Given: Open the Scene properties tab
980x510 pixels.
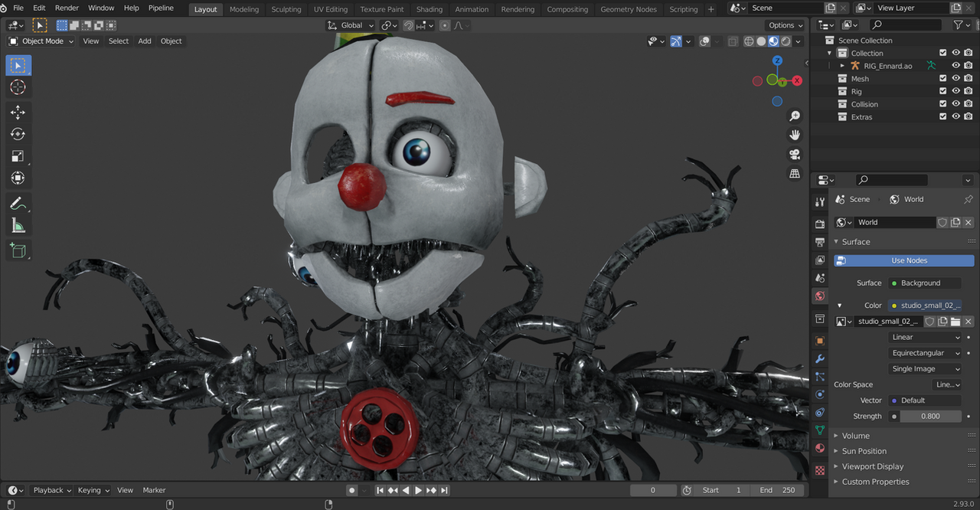Looking at the screenshot, I should [x=820, y=278].
